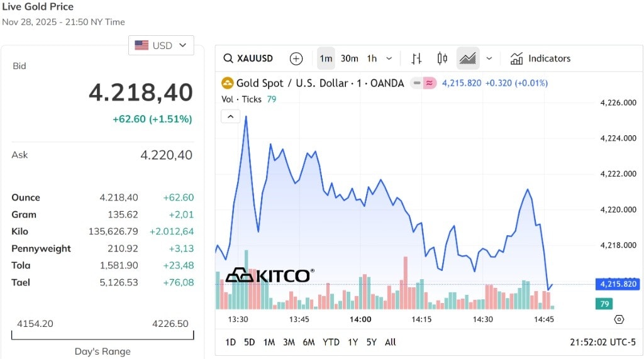Image resolution: width=644 pixels, height=359 pixels.
Task: Click the add symbol plus icon
Action: tap(296, 58)
